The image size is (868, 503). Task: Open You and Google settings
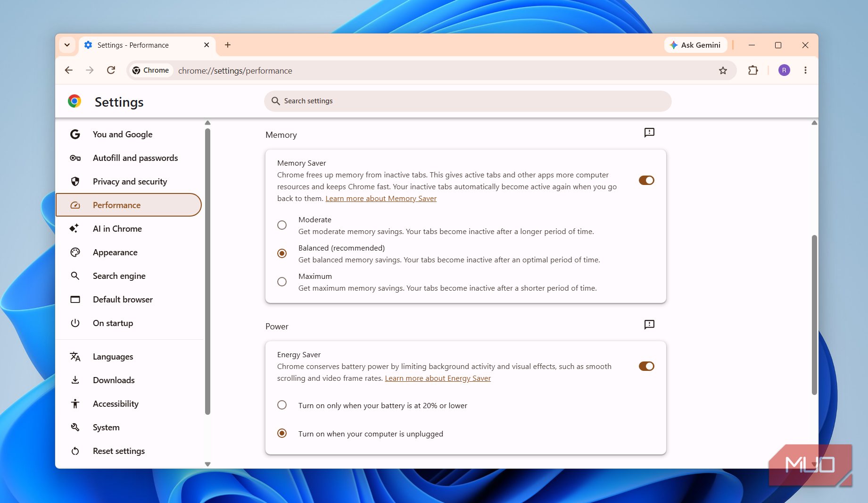(129, 134)
